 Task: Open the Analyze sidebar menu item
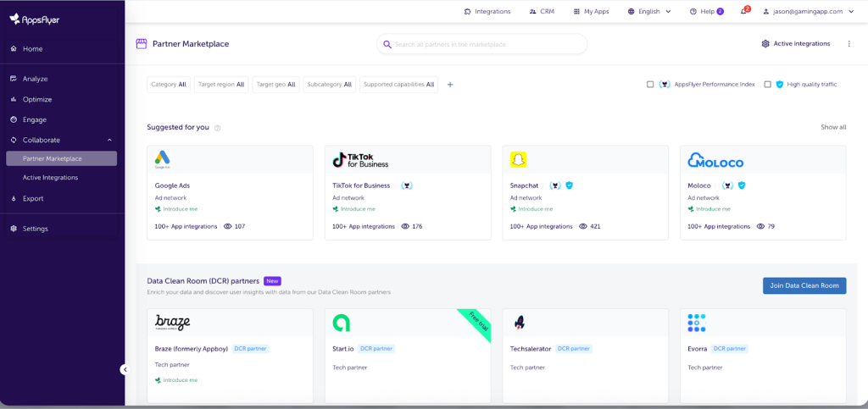point(35,79)
